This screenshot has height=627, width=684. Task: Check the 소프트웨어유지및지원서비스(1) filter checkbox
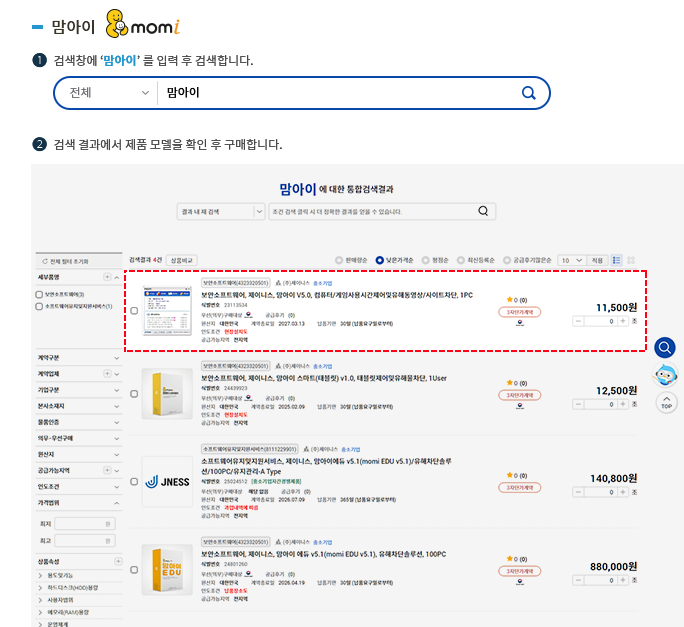coord(39,306)
